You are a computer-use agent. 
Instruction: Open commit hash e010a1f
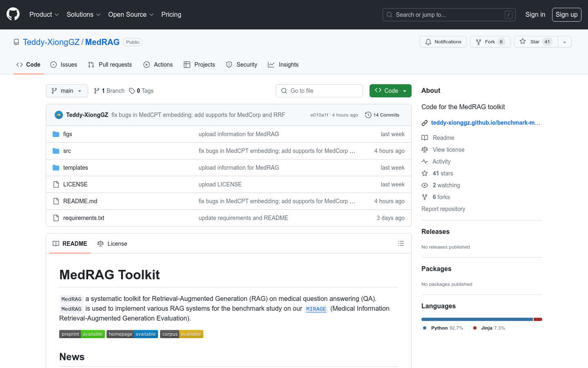(x=319, y=115)
